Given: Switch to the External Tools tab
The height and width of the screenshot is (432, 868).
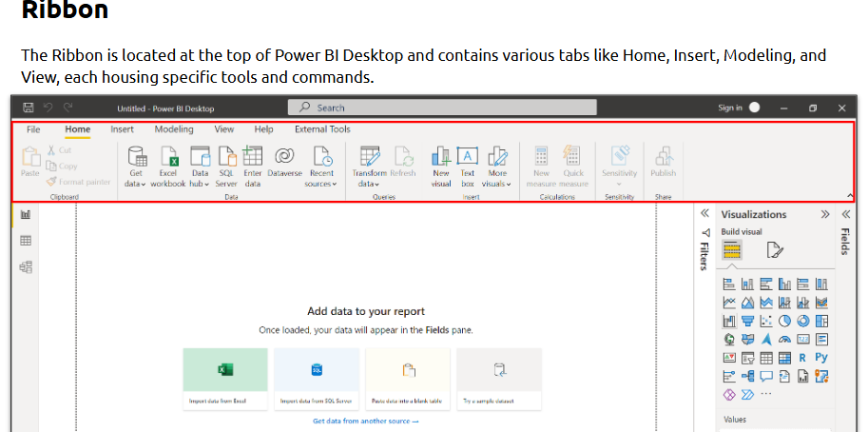Looking at the screenshot, I should point(322,129).
